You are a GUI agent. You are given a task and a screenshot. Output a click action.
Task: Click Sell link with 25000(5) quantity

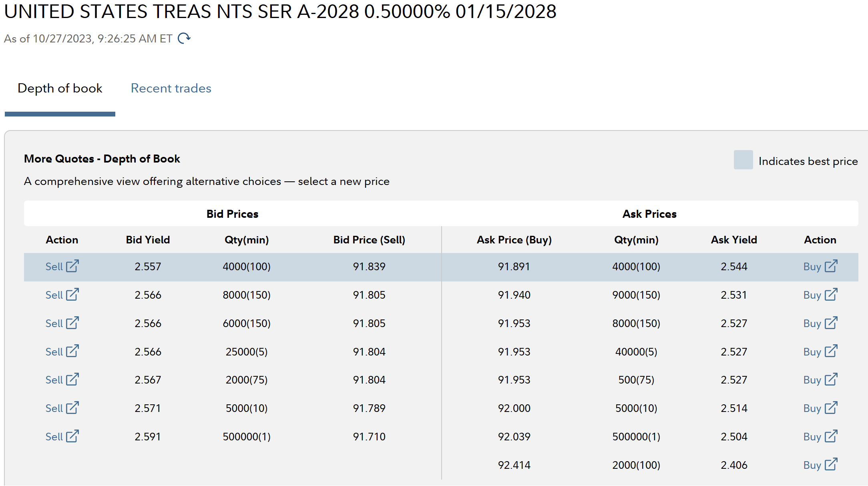pyautogui.click(x=54, y=352)
